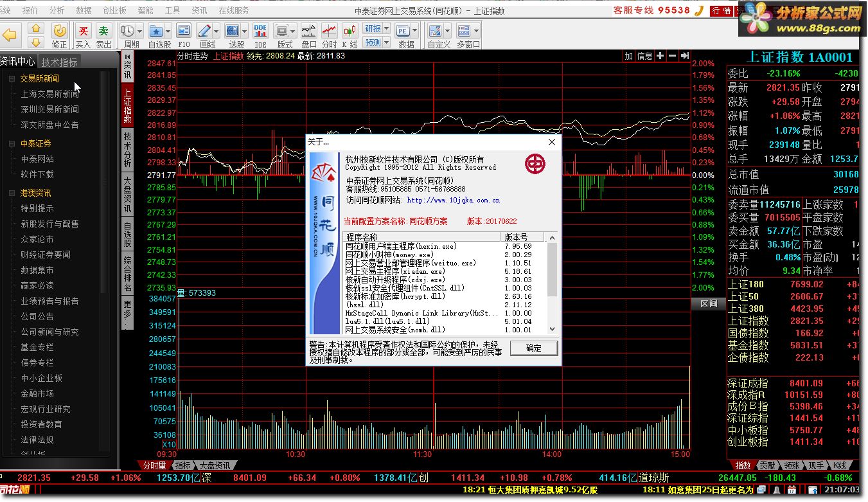
Task: Open the 自选股 watchlist folder icon
Action: [x=155, y=31]
